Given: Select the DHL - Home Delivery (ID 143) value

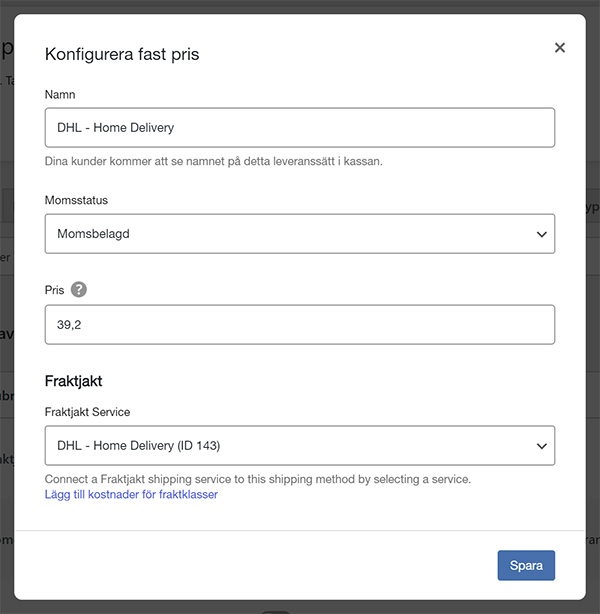Looking at the screenshot, I should 138,446.
